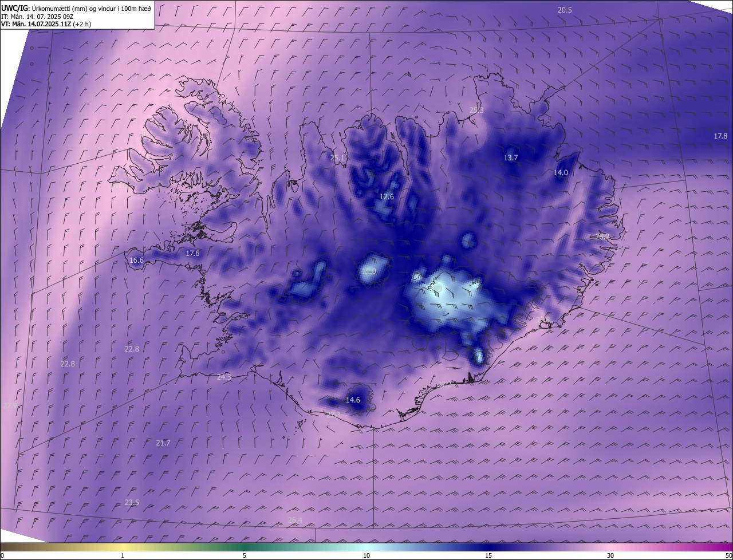
Task: Click the 0 tick on the color scale
Action: [2, 555]
